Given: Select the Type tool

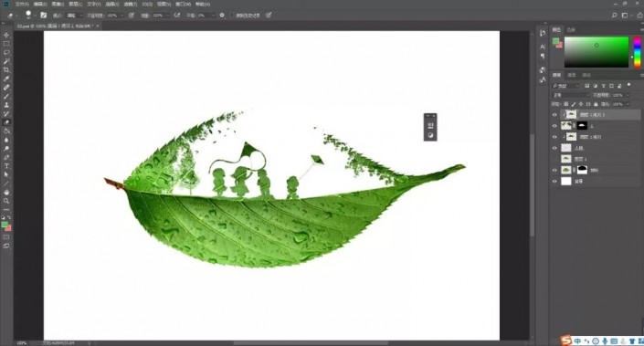Looking at the screenshot, I should pos(6,166).
